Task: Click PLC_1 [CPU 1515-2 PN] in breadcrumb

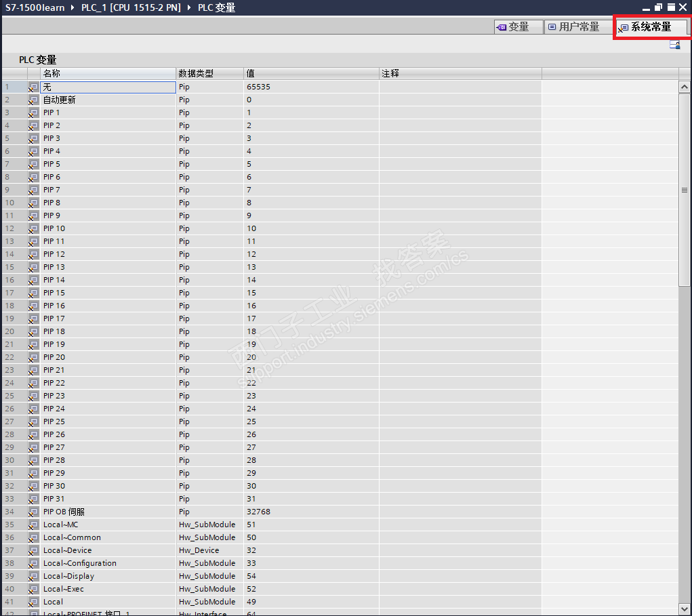Action: [131, 7]
